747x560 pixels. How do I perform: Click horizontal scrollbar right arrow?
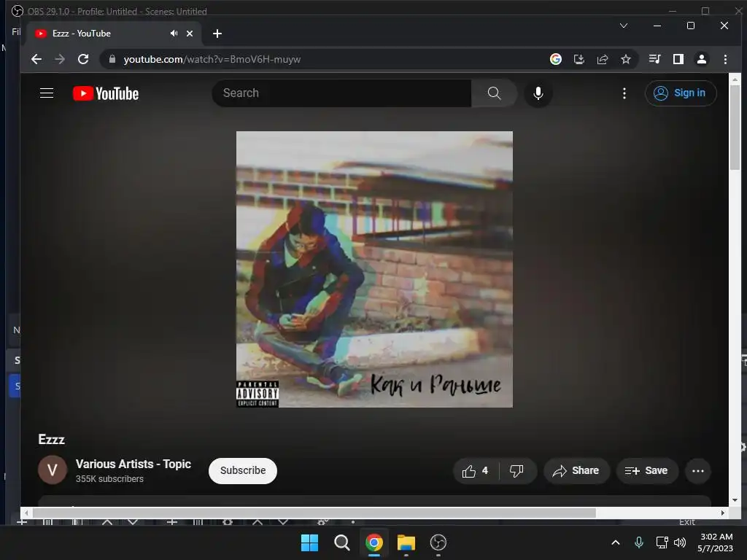pyautogui.click(x=723, y=513)
